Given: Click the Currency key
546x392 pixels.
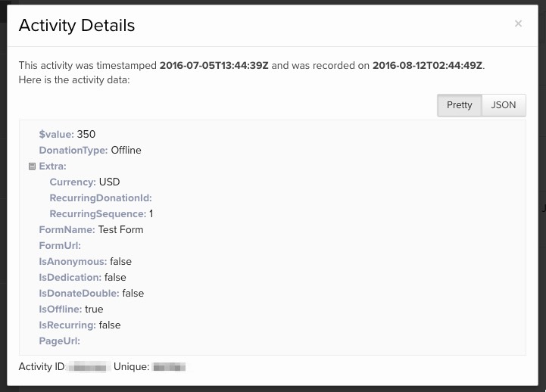Looking at the screenshot, I should (72, 182).
